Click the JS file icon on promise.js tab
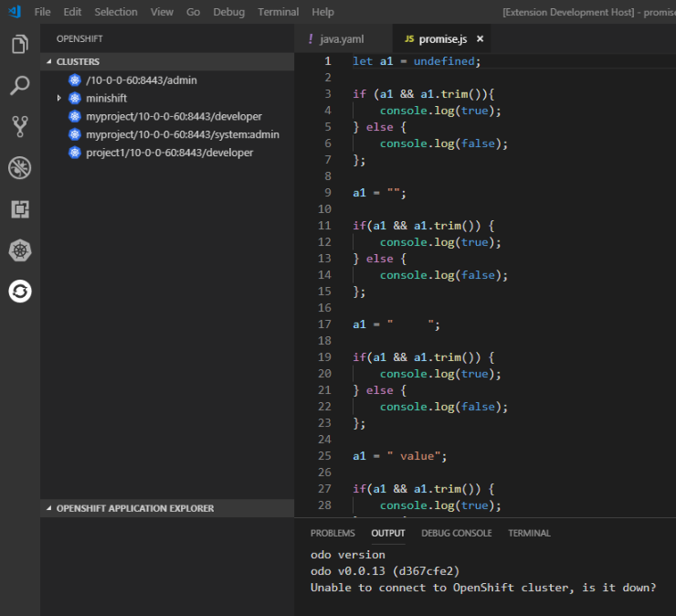This screenshot has height=616, width=676. (409, 39)
